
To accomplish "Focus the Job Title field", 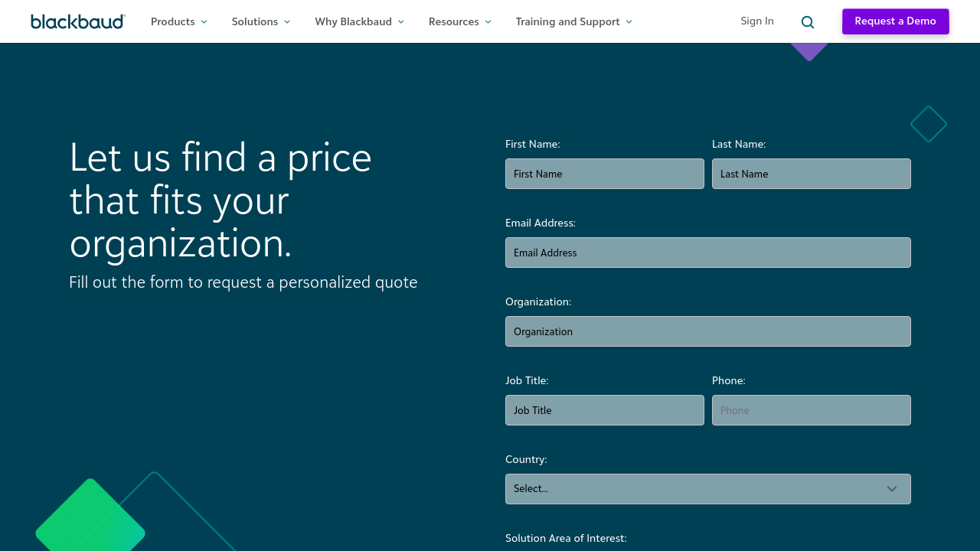I will tap(604, 410).
